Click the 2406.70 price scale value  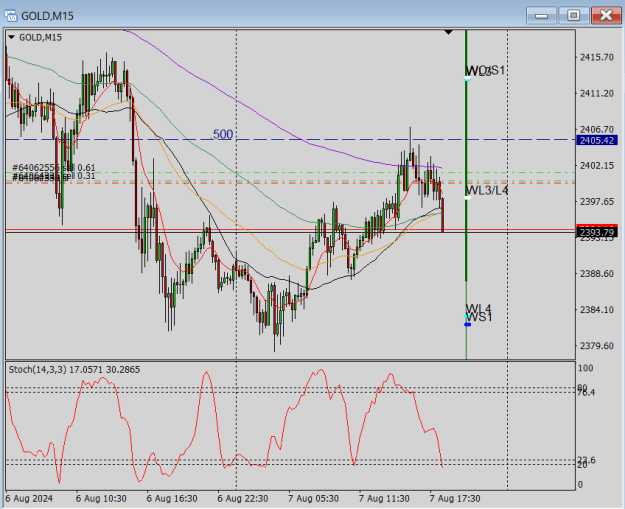(x=597, y=130)
